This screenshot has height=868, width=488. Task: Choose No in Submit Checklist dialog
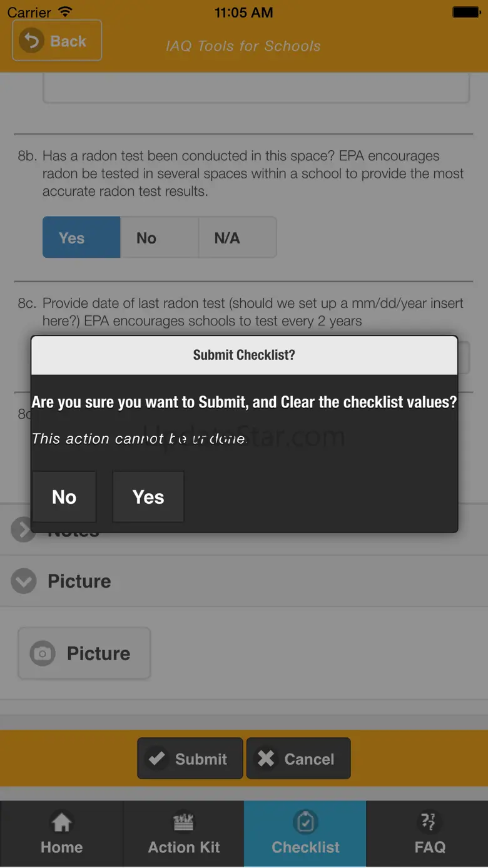64,497
